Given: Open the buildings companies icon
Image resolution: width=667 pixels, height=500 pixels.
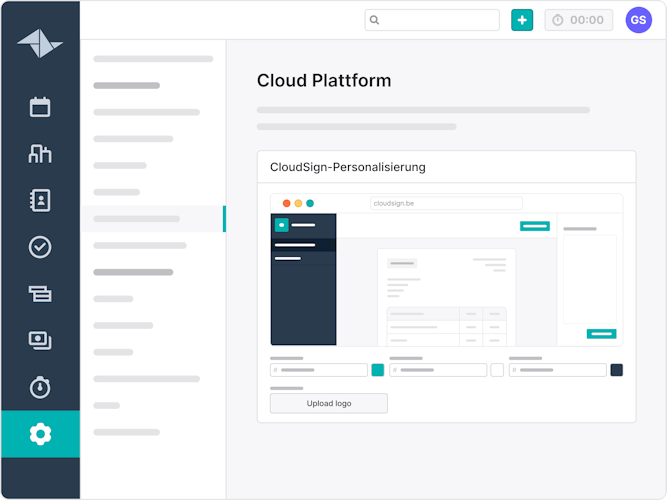Looking at the screenshot, I should [x=40, y=153].
